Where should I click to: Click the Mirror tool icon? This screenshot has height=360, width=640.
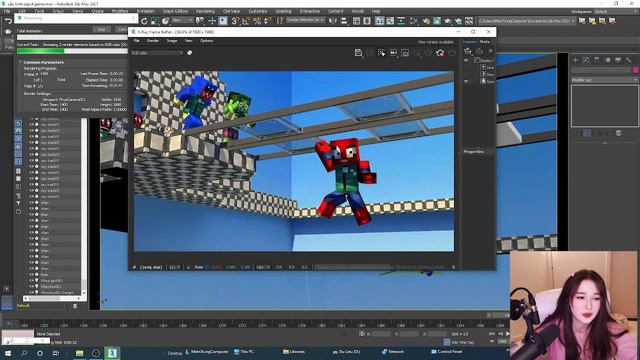[x=333, y=20]
